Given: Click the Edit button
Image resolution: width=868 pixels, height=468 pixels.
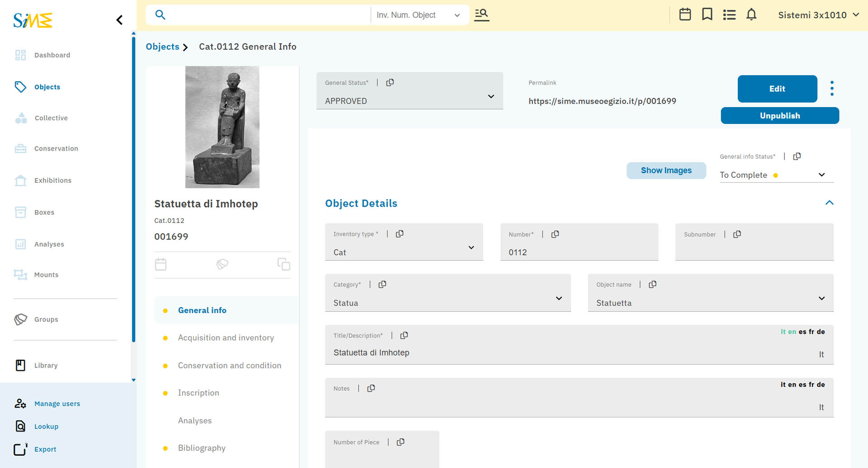Looking at the screenshot, I should 777,89.
